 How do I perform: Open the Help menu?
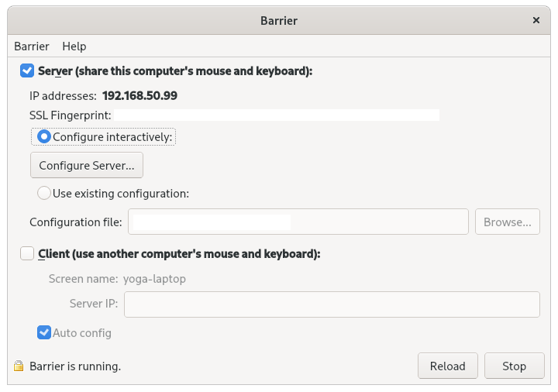coord(74,46)
